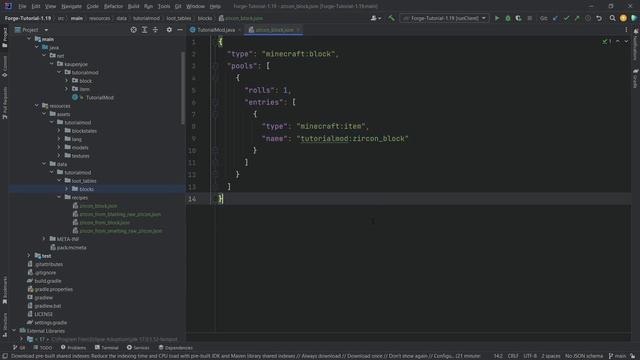
Task: Click breadcrumb loot_tables in navigation bar
Action: 178,18
